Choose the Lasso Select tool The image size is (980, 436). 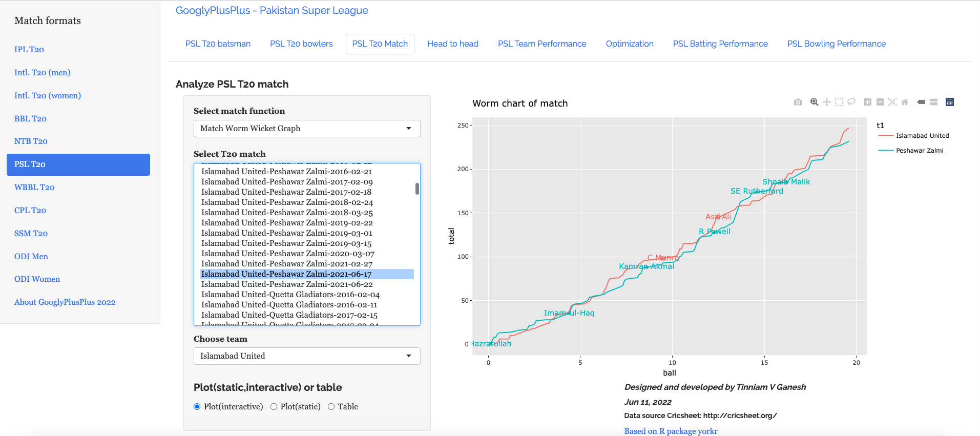point(851,102)
